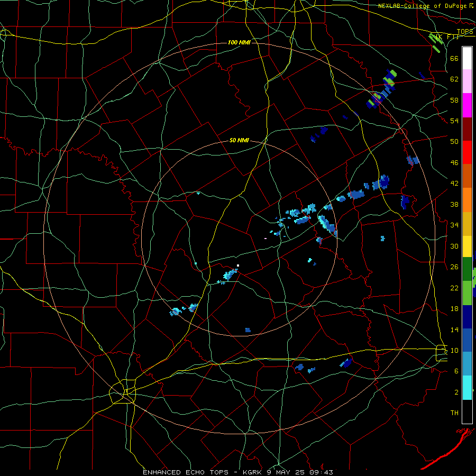Click the legend value "6"
Screen dimensions: 476x476
coord(456,371)
